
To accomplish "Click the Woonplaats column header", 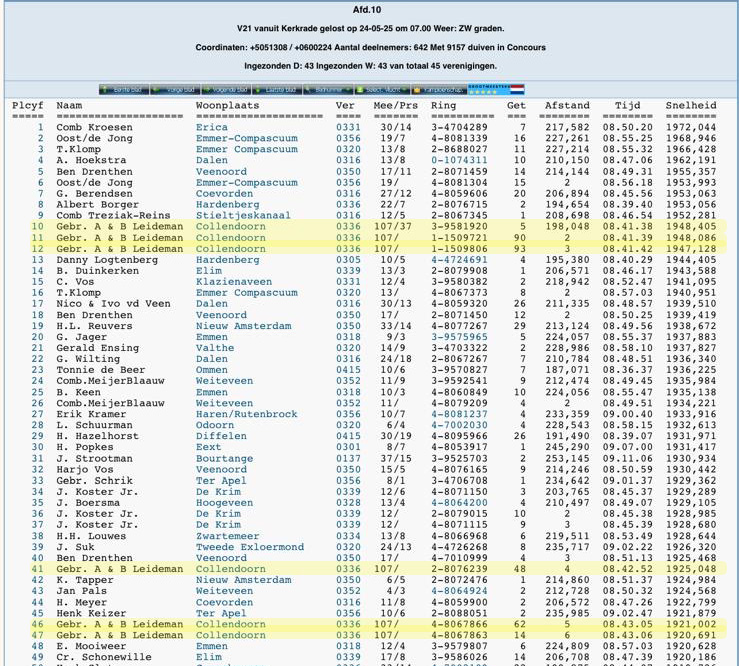I will coord(228,106).
